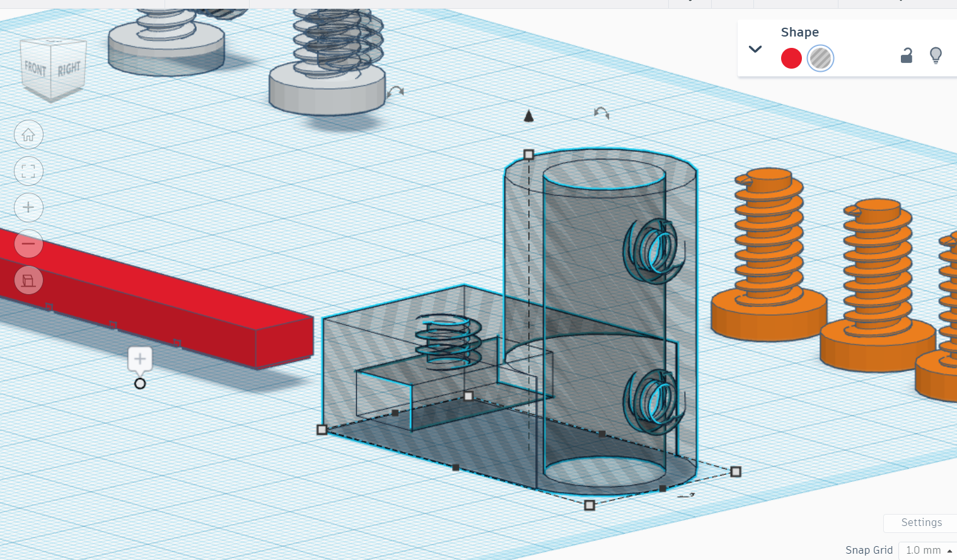
Task: Open the Snap Grid 1.0 mm dropdown
Action: pos(928,550)
